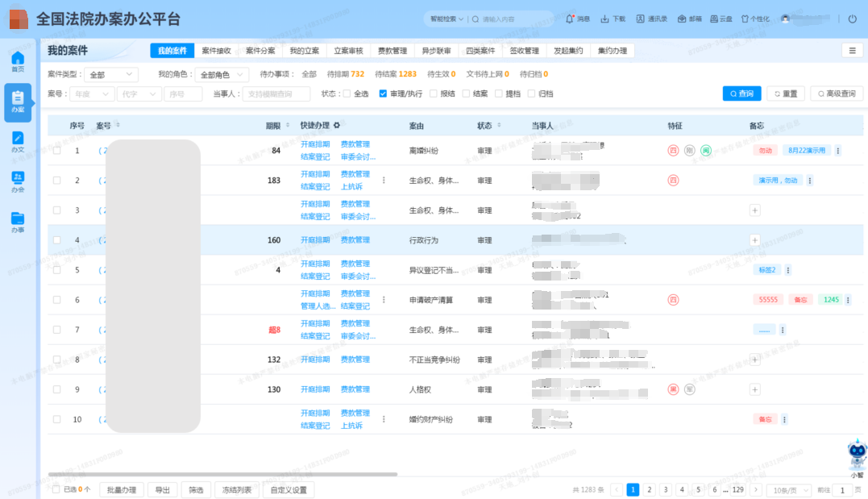Switch to the 案件分案 tab
This screenshot has width=868, height=499.
[261, 50]
